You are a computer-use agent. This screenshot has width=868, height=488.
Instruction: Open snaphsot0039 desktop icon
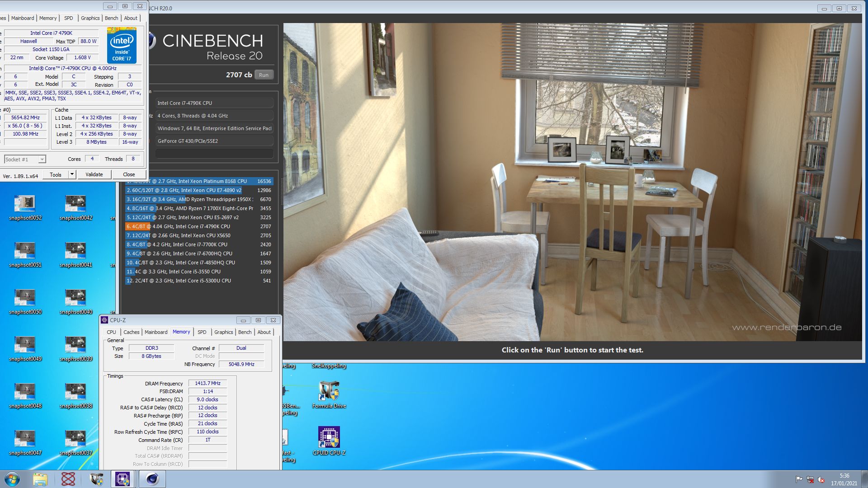click(x=75, y=349)
